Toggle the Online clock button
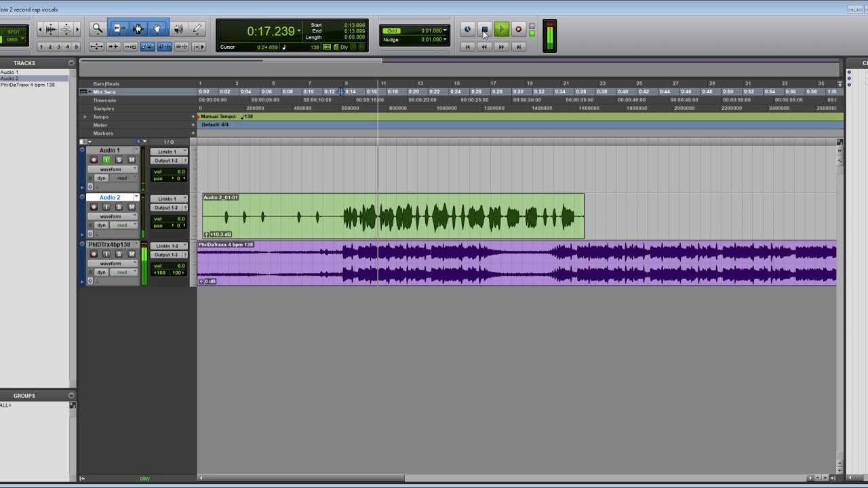868x488 pixels. [467, 29]
